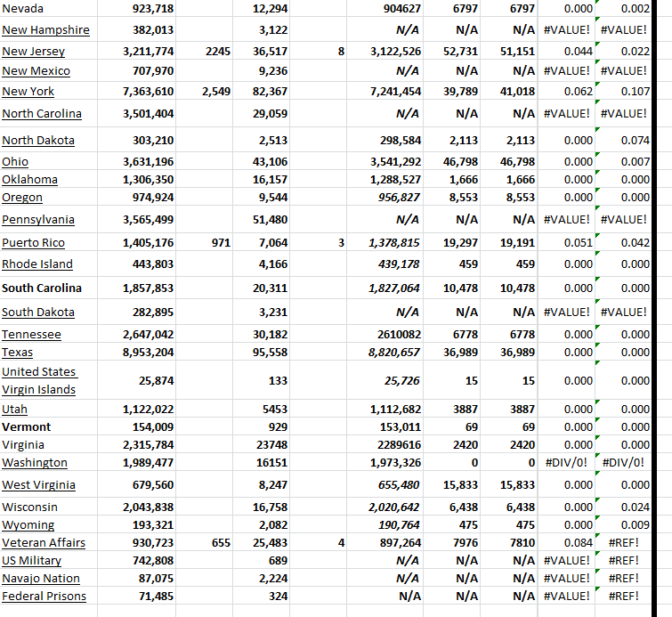The image size is (672, 617).
Task: Open the North Carolina link
Action: (42, 114)
